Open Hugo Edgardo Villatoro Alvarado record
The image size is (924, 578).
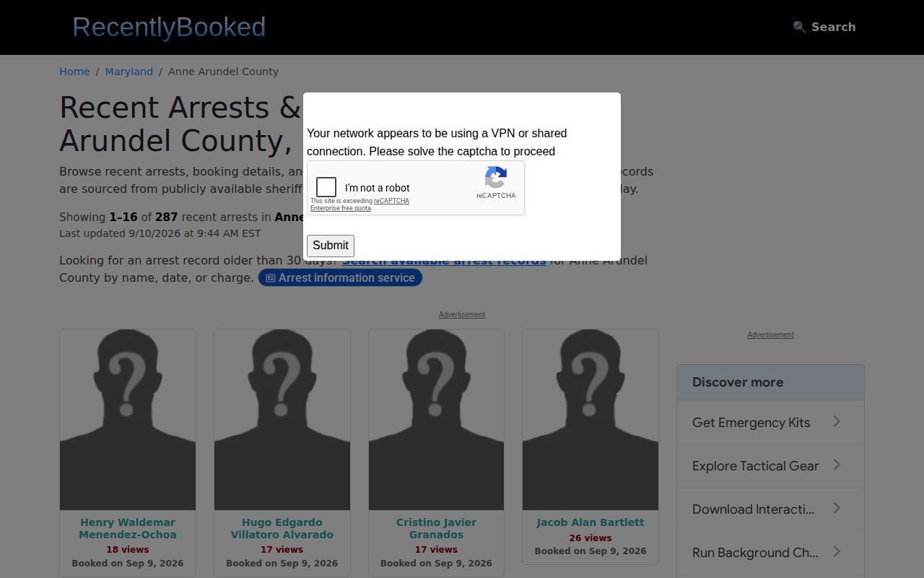coord(282,528)
